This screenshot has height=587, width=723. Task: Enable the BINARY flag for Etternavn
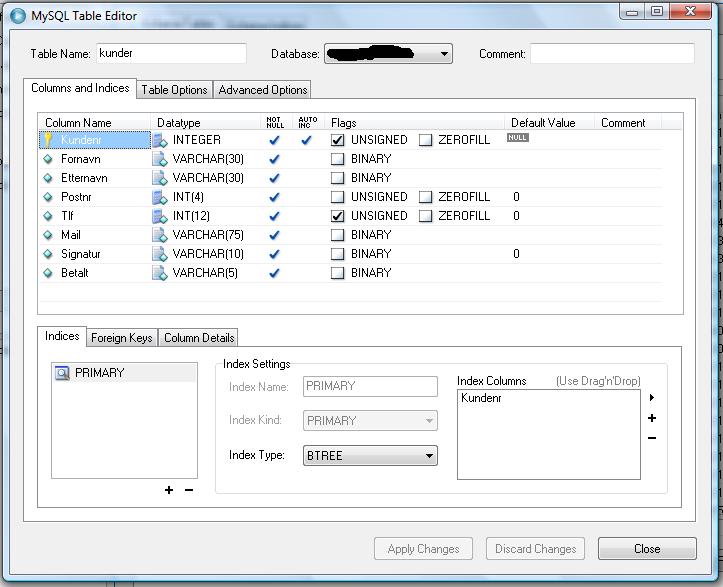338,178
